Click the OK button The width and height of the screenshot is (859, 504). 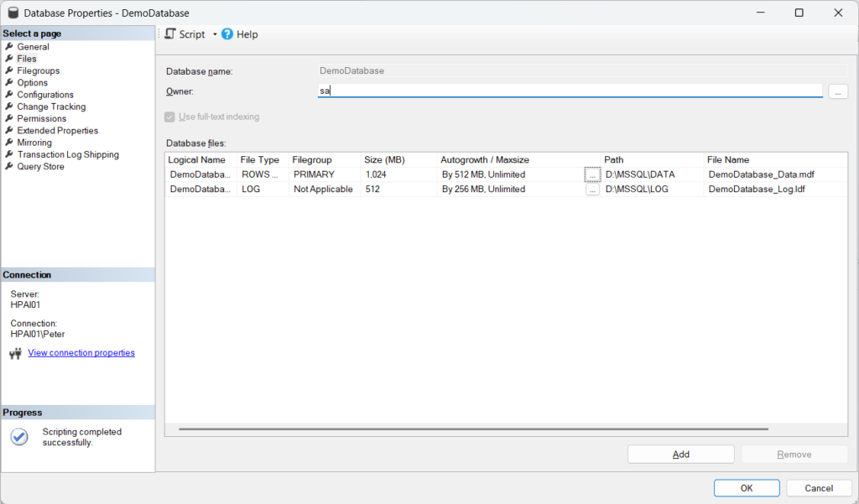(x=746, y=487)
